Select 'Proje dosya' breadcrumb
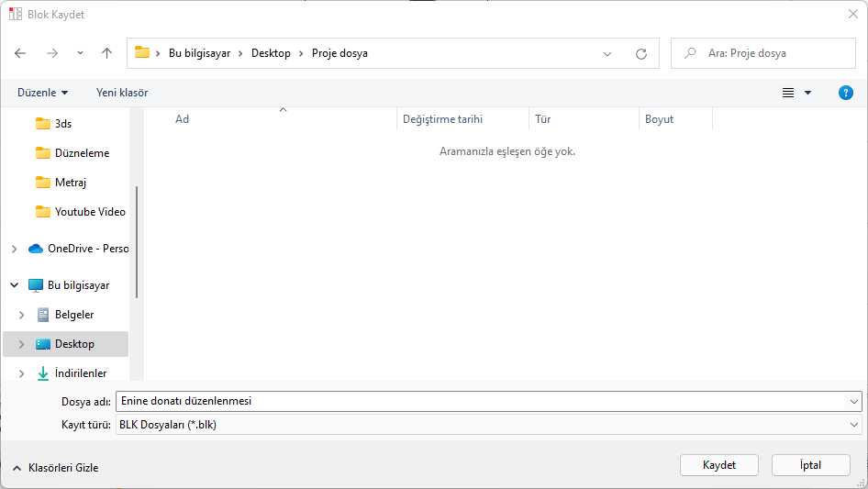 tap(339, 53)
